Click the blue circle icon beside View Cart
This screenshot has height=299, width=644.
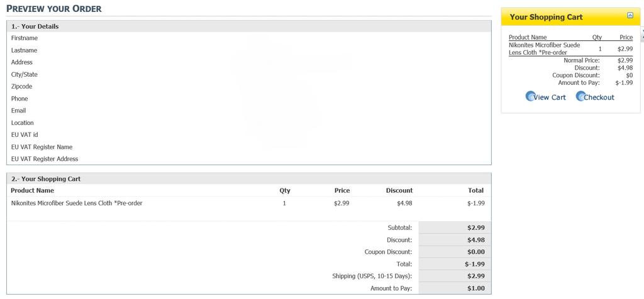[x=530, y=97]
